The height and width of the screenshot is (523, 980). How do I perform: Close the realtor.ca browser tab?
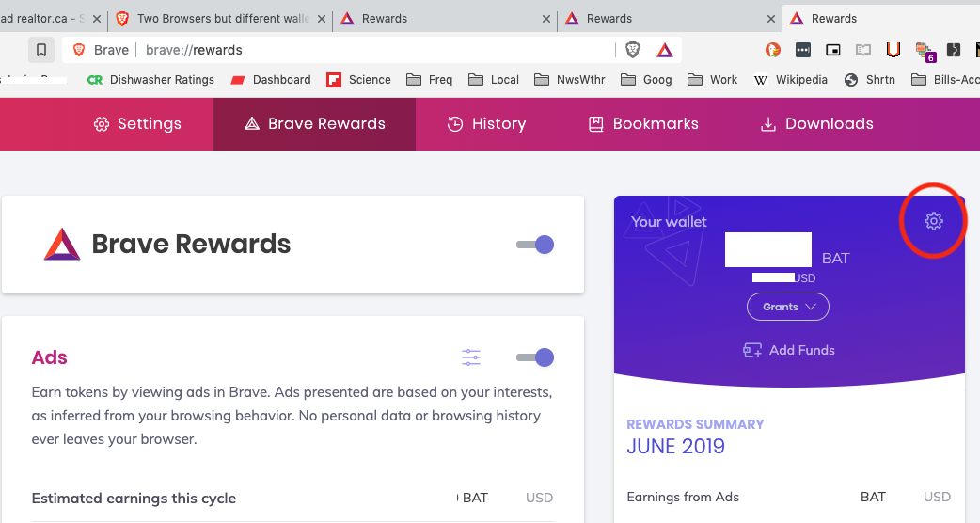(x=97, y=19)
